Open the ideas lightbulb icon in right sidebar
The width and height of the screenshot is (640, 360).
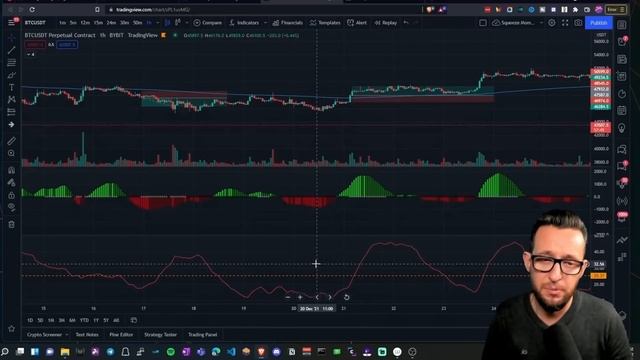622,128
